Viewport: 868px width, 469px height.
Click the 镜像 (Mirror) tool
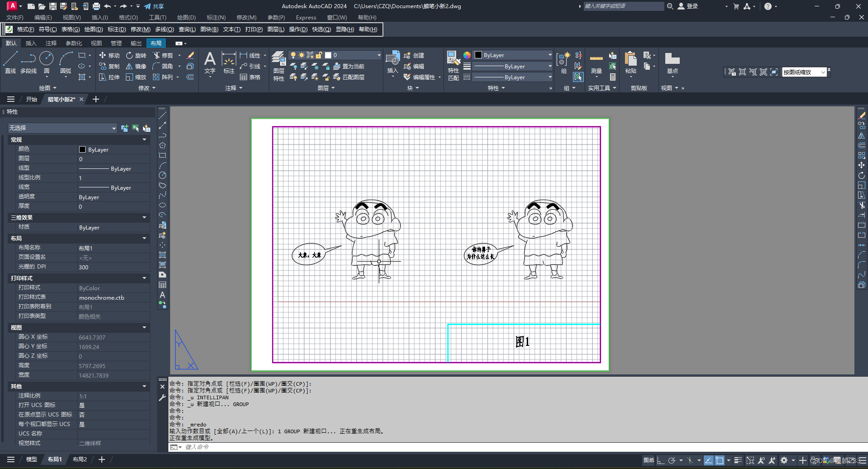[x=136, y=66]
